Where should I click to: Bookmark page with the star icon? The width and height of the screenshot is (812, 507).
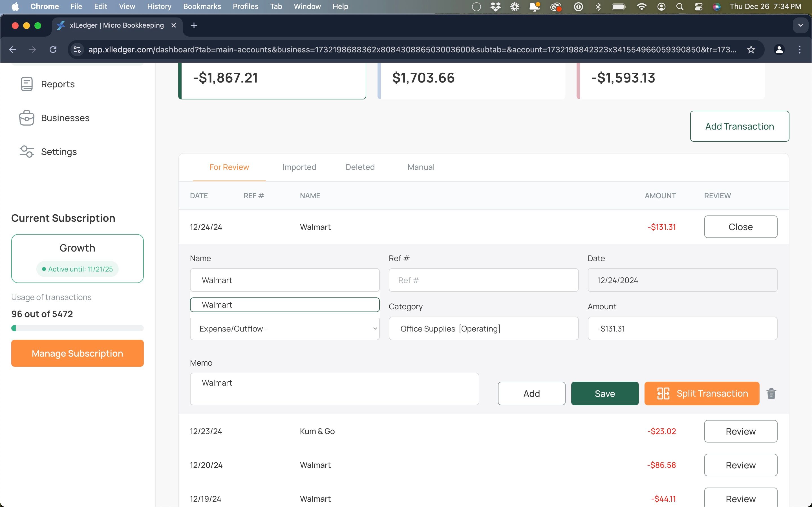(x=751, y=50)
